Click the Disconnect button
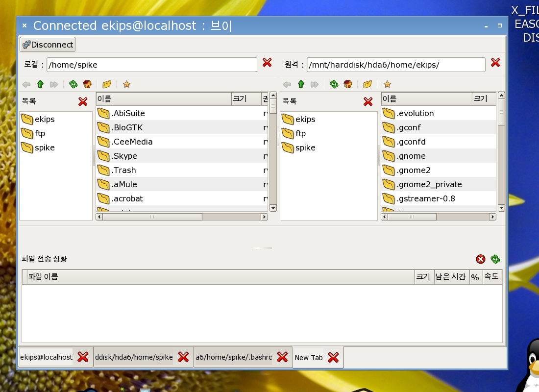The height and width of the screenshot is (392, 539). (x=48, y=45)
